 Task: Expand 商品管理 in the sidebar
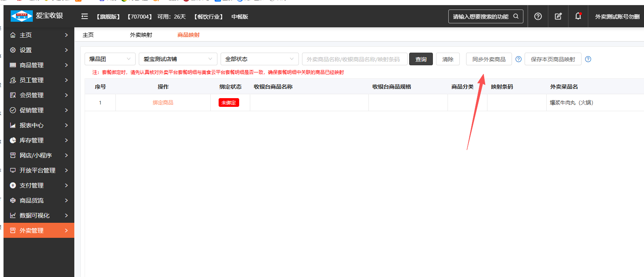[x=39, y=65]
